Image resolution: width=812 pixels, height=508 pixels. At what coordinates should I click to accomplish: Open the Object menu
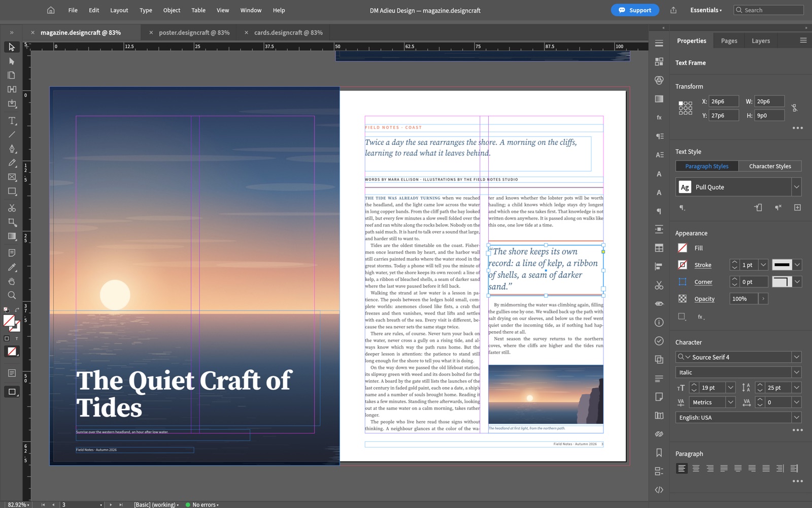pyautogui.click(x=172, y=10)
